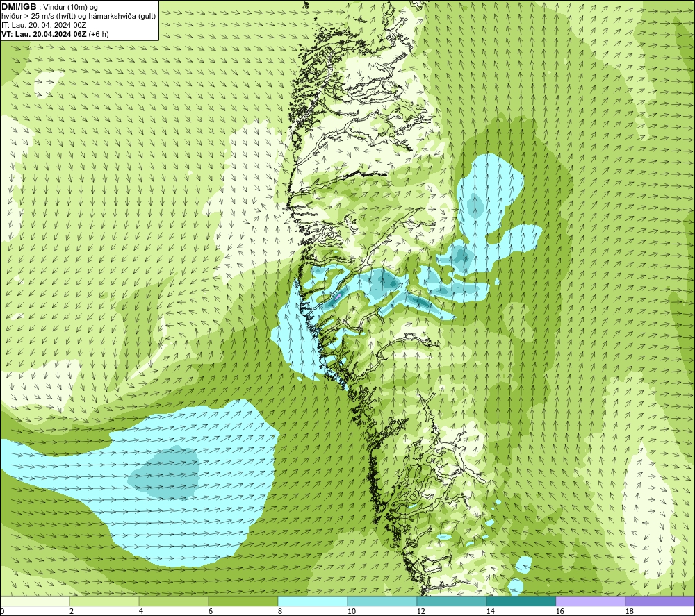Viewport: 695px width, 616px height.
Task: Click the legend scale label "10"
Action: pyautogui.click(x=352, y=612)
